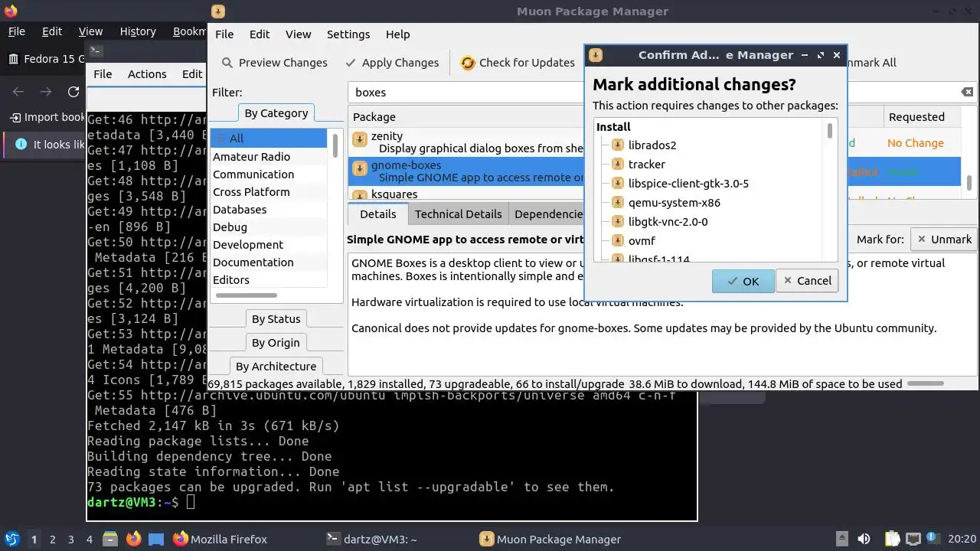Image resolution: width=980 pixels, height=551 pixels.
Task: Open the network status tray icon
Action: click(913, 539)
